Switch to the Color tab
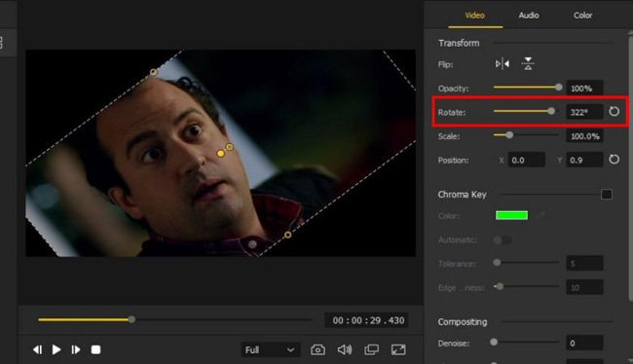Screen dimensions: 633x364 (582, 16)
